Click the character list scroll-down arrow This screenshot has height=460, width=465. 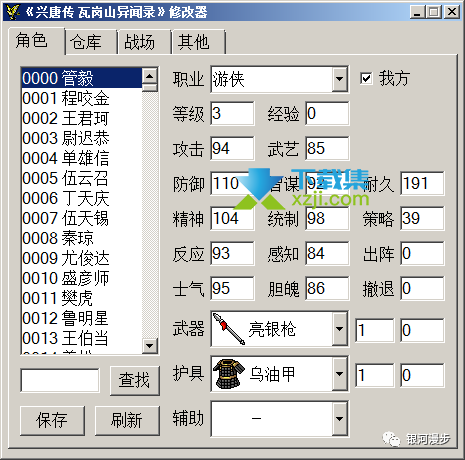tap(150, 346)
